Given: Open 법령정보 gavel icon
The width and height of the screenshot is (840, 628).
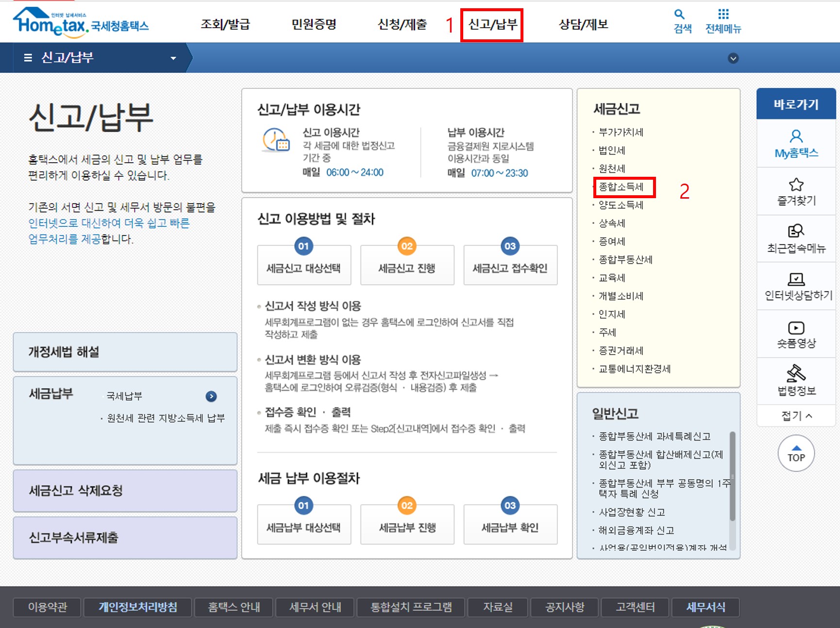Looking at the screenshot, I should pyautogui.click(x=796, y=373).
